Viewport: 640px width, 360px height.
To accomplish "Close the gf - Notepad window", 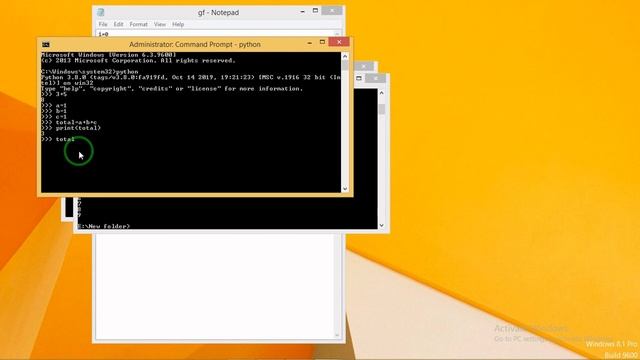I will tap(332, 11).
